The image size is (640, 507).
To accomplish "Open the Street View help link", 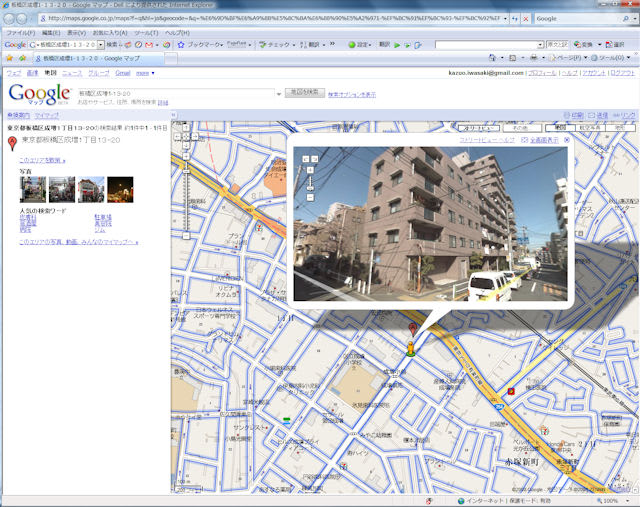I will (x=487, y=140).
